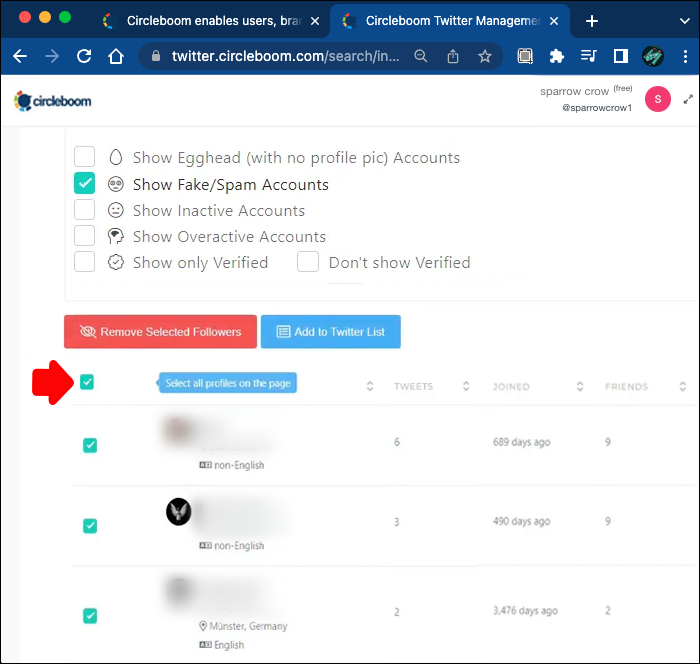Click the share icon in the address bar

(453, 56)
